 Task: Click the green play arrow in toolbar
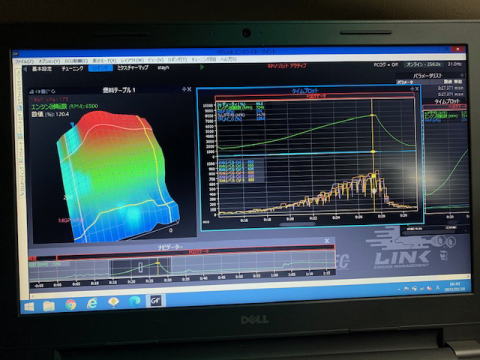click(202, 67)
